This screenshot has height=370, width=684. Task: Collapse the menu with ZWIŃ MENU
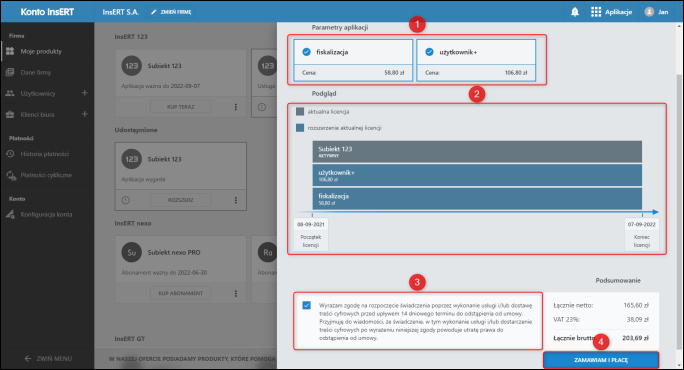48,359
